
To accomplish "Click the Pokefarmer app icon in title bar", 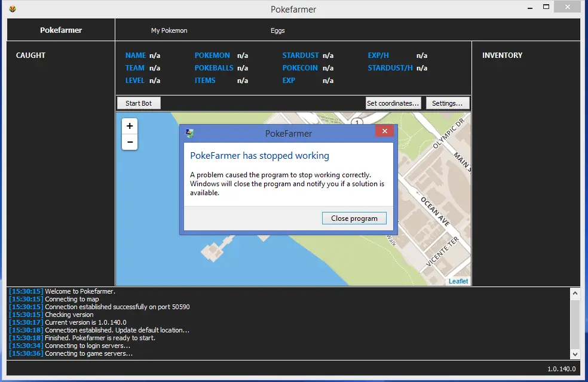I will pyautogui.click(x=13, y=9).
